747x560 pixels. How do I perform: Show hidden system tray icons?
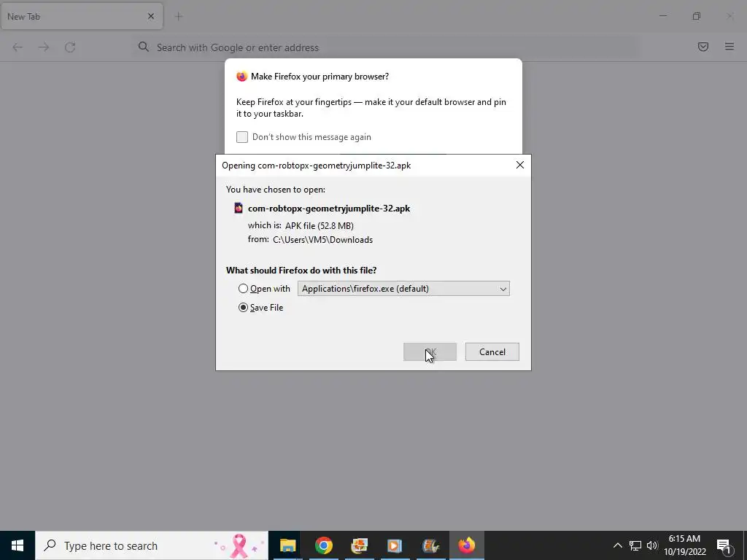(617, 545)
